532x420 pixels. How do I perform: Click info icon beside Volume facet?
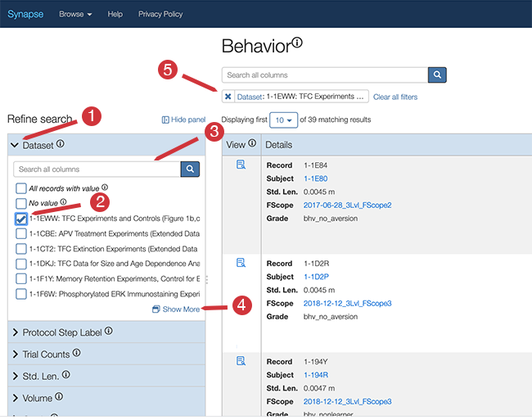(59, 396)
